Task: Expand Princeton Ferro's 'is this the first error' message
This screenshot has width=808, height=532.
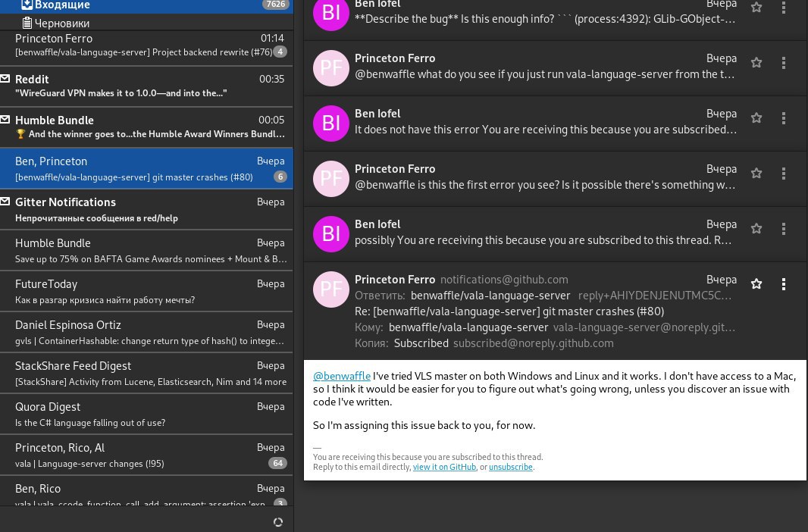Action: coord(556,179)
